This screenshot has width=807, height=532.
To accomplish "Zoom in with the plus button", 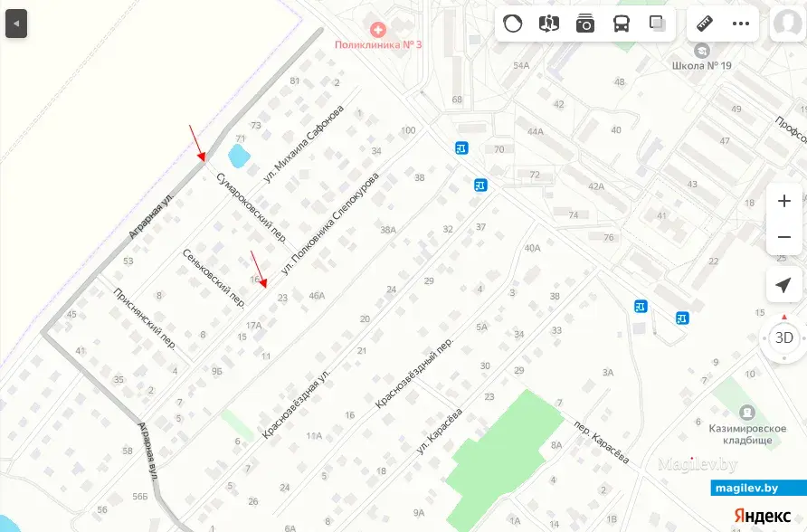I will point(783,201).
